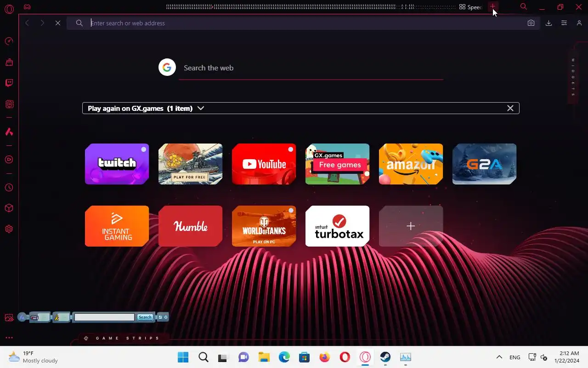Click the browser back arrow
This screenshot has height=368, width=588.
tap(27, 23)
